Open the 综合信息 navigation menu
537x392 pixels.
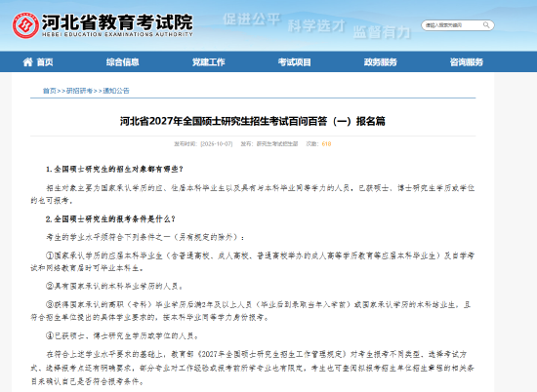point(123,61)
